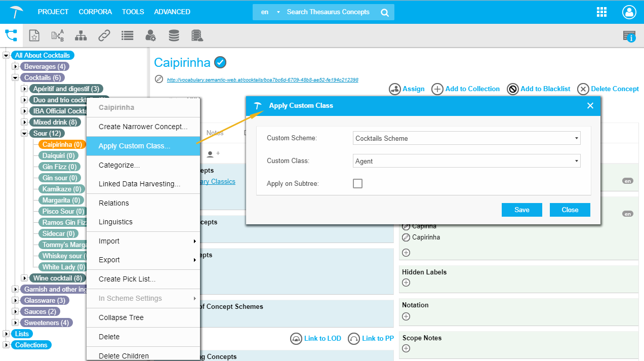Screen dimensions: 644x361
Task: Open the user settings toolbar icon
Action: [150, 35]
